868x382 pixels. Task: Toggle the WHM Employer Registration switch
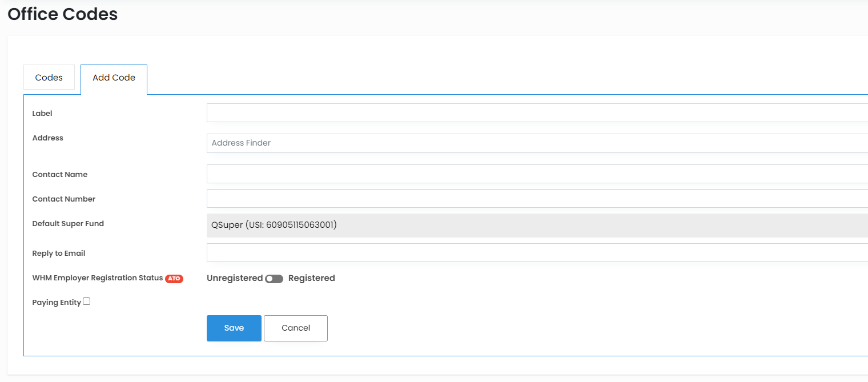[274, 279]
